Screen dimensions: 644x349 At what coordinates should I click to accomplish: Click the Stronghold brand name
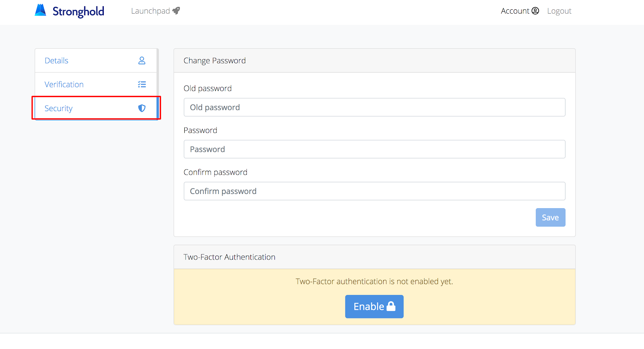point(78,11)
